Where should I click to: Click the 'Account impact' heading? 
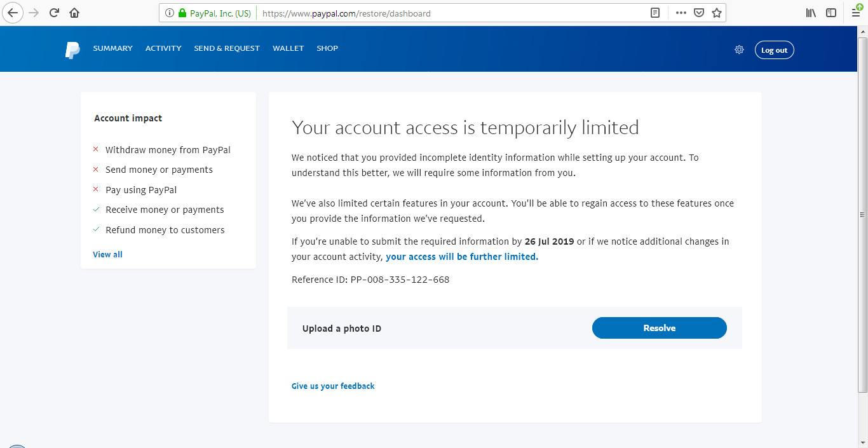[x=128, y=118]
